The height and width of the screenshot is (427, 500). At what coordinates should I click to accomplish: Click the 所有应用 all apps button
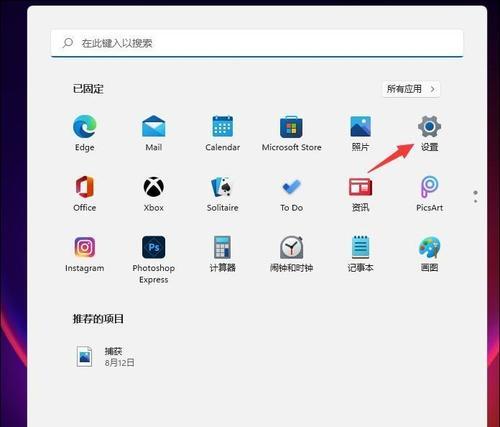[411, 89]
